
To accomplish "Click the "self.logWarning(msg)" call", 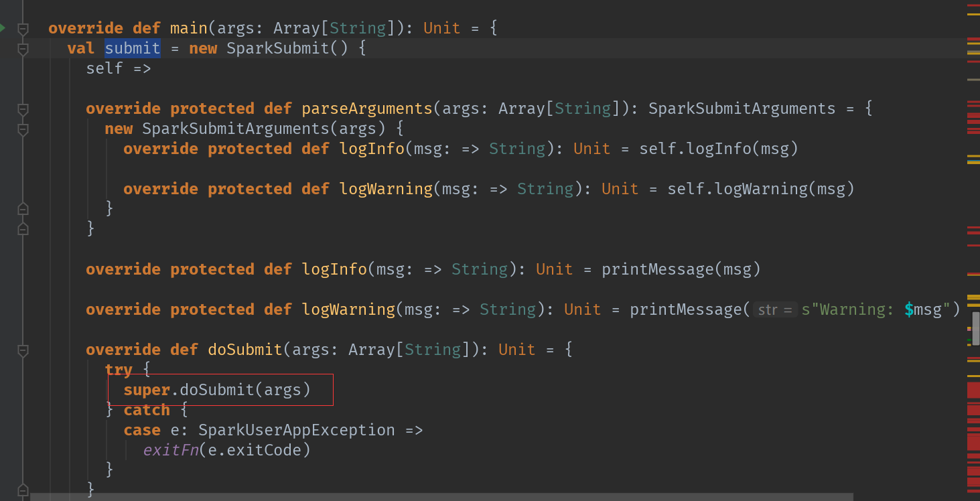I will tap(761, 189).
